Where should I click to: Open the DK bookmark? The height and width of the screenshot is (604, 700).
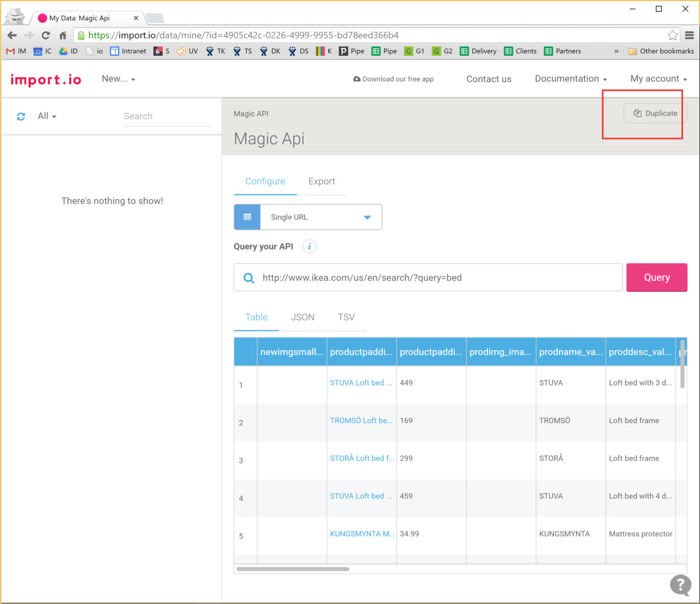270,51
